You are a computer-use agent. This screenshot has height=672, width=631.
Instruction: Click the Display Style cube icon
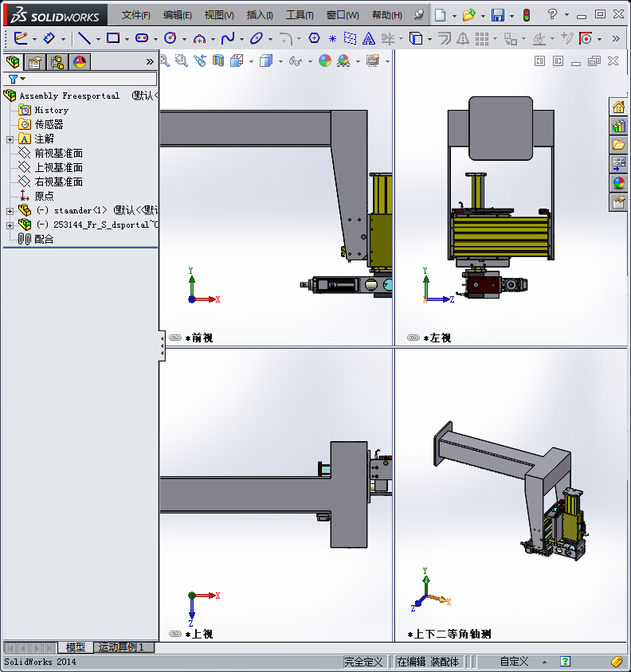tap(266, 61)
